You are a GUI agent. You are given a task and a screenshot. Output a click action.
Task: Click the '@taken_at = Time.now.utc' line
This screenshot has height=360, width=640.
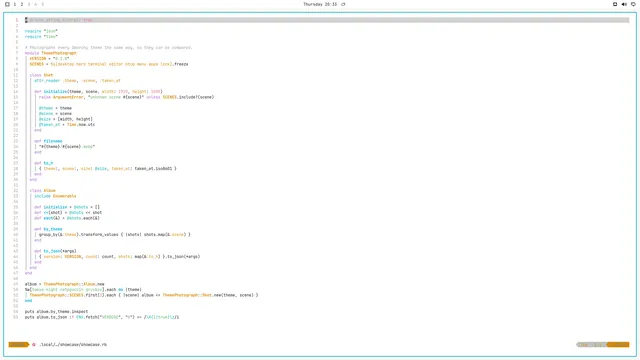[x=67, y=124]
